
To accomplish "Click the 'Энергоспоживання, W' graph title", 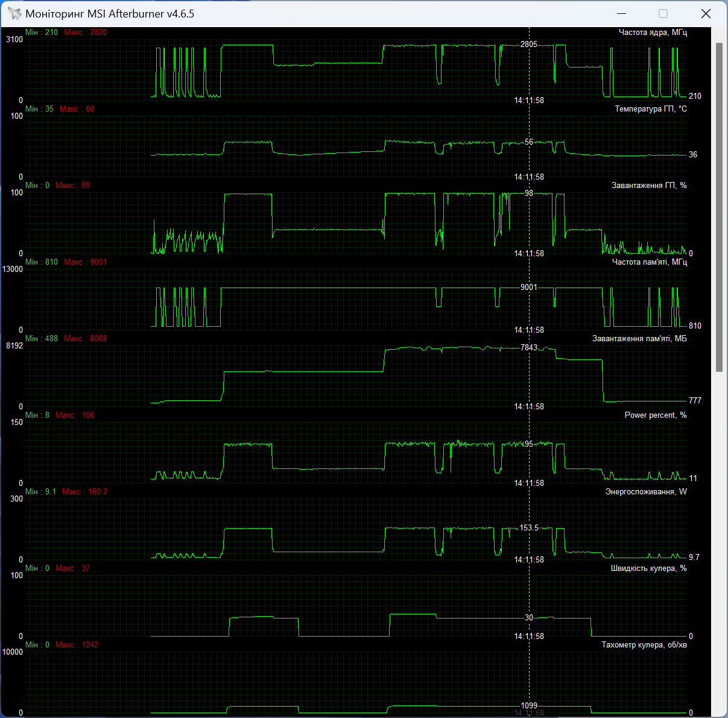I will (x=646, y=491).
